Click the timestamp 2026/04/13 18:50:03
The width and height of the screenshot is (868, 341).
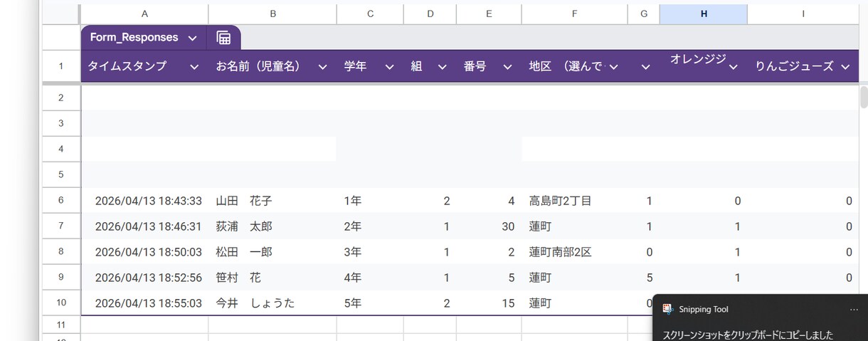tap(149, 252)
